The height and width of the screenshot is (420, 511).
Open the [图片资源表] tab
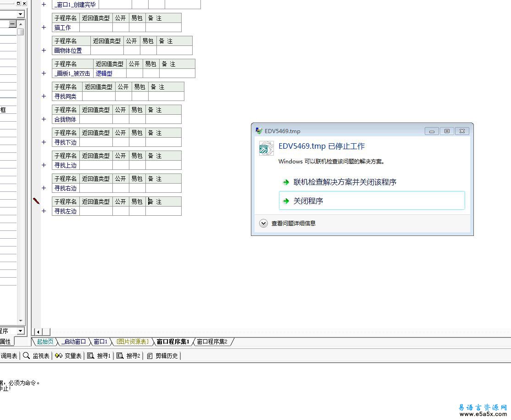[x=132, y=342]
